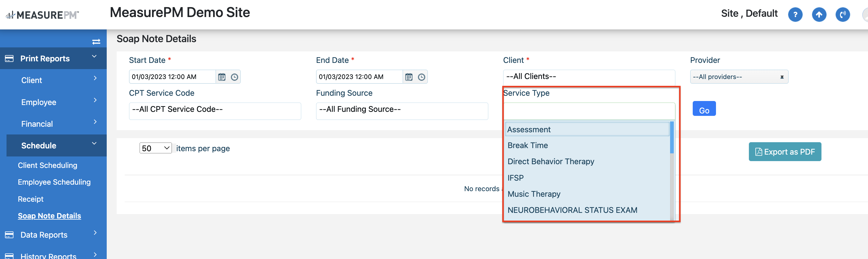Screen dimensions: 868x259
Task: Click the sidebar collapse double-arrow icon
Action: pos(96,41)
